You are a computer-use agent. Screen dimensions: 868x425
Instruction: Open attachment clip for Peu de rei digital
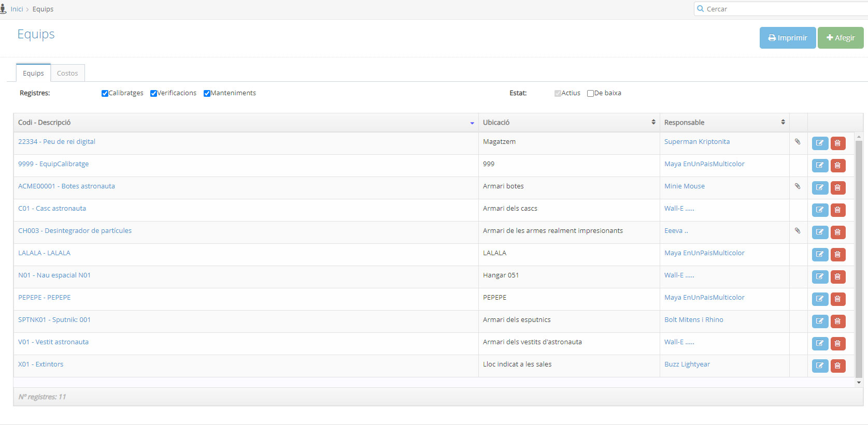pos(798,141)
